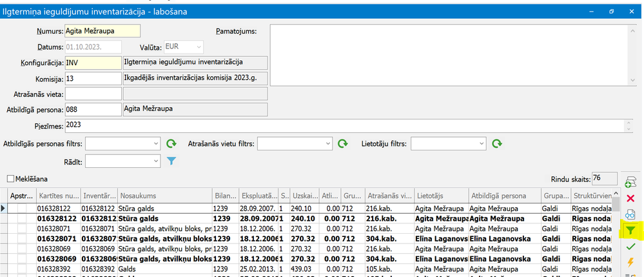Select the non-bold 240.10 value cell
Image resolution: width=644 pixels, height=277 pixels.
(305, 209)
